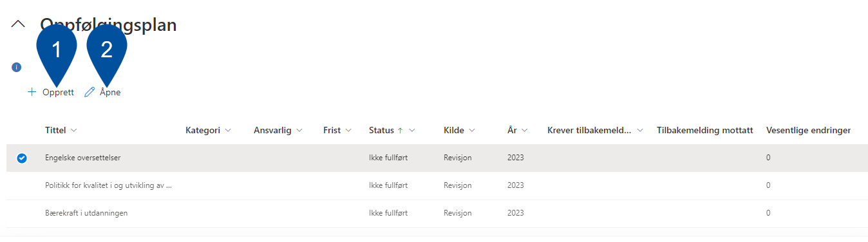Collapse the Oppfølgingsplan section chevron

pos(18,24)
